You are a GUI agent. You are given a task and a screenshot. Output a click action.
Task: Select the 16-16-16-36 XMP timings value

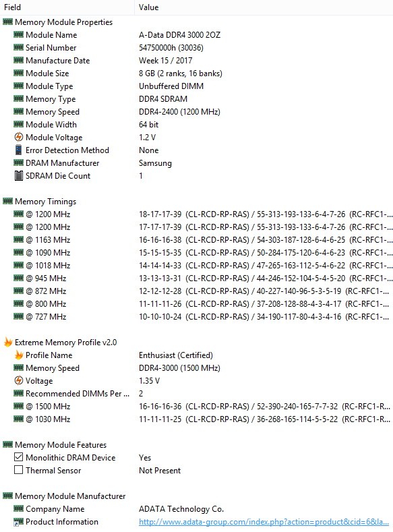click(264, 407)
